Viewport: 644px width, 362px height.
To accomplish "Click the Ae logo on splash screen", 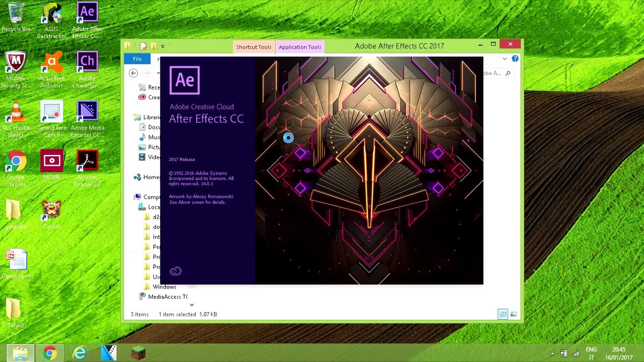I will 185,80.
